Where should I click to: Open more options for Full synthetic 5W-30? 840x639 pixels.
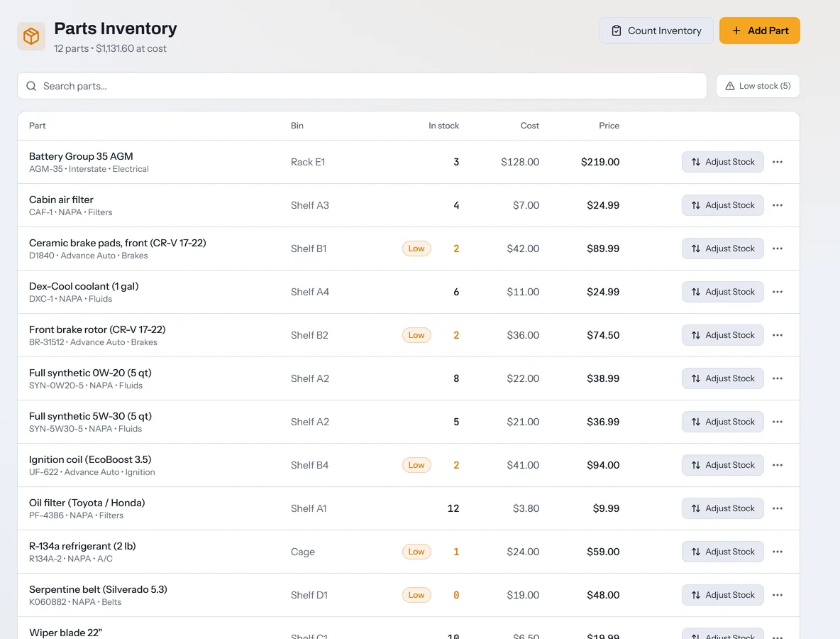[778, 422]
